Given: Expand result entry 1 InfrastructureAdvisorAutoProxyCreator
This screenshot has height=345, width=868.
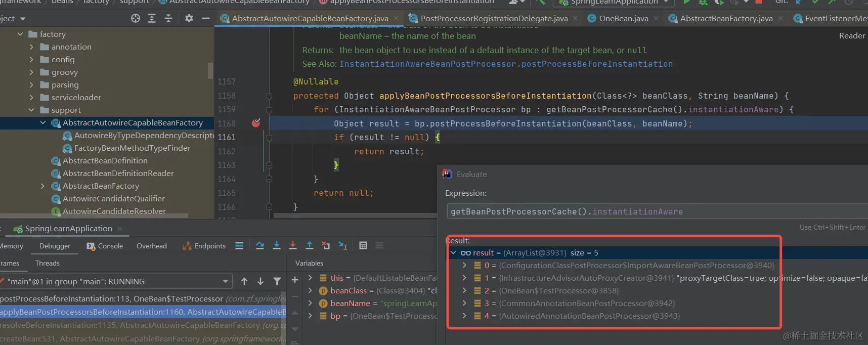Looking at the screenshot, I should click(464, 278).
